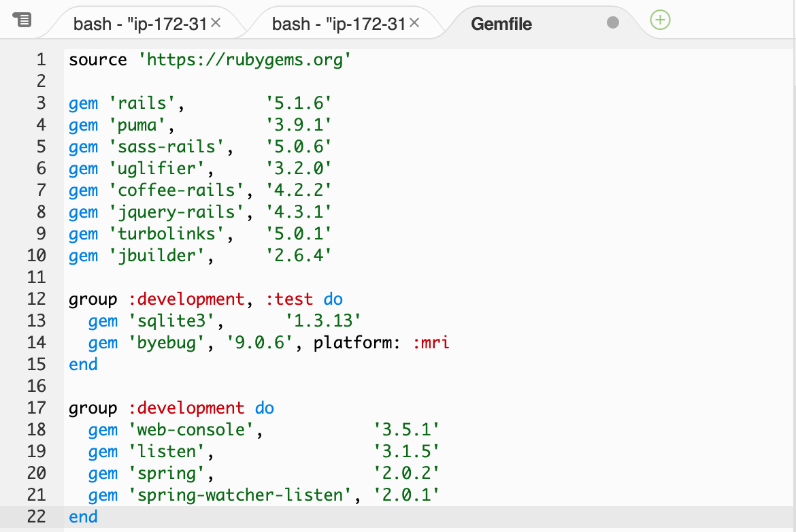The height and width of the screenshot is (532, 796).
Task: Click the web-console version '3.5.1'
Action: click(406, 430)
